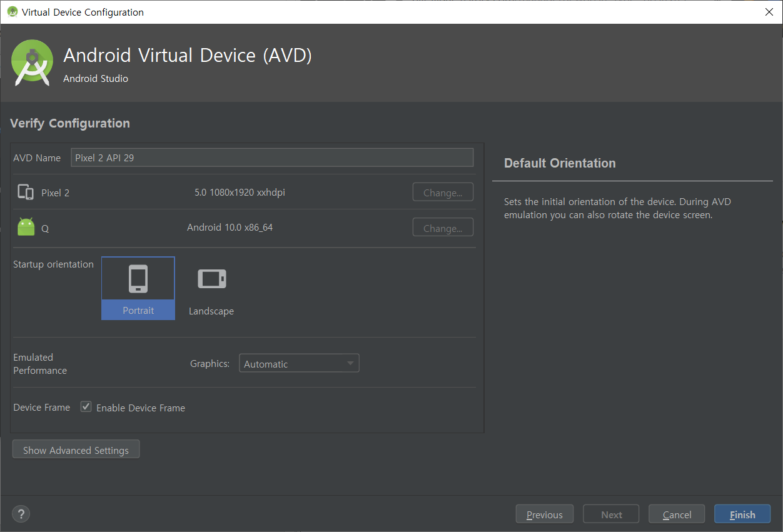The height and width of the screenshot is (532, 783).
Task: Open the Graphics dropdown set to Automatic
Action: click(299, 363)
